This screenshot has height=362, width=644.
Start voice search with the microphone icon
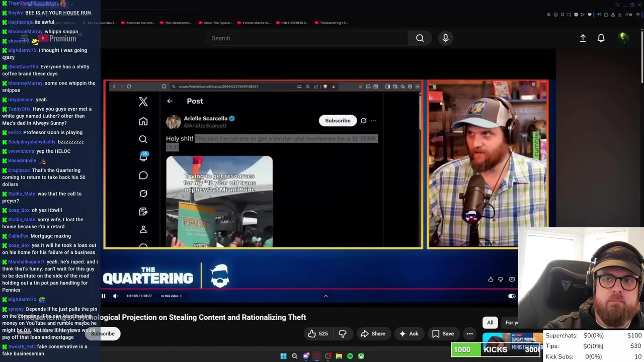pyautogui.click(x=445, y=38)
